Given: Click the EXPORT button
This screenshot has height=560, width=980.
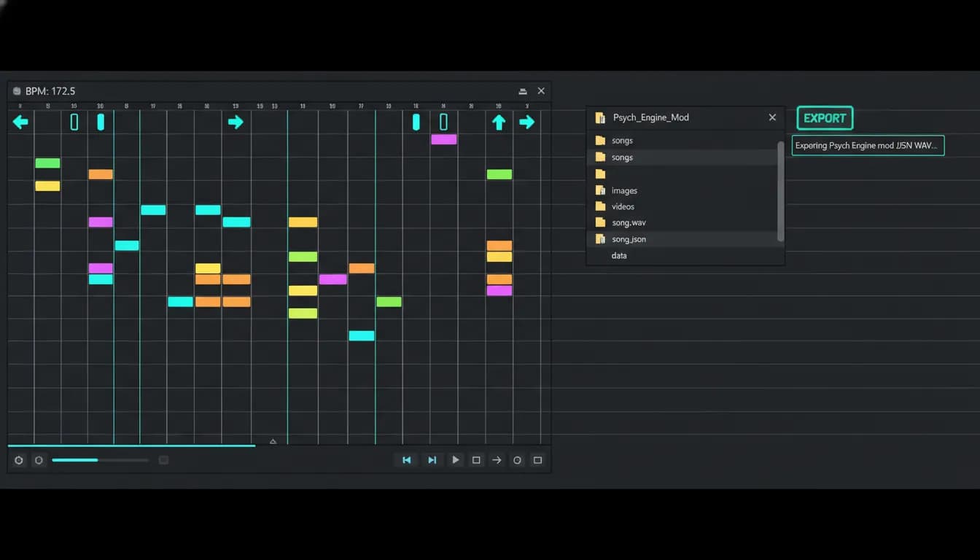Looking at the screenshot, I should (825, 118).
